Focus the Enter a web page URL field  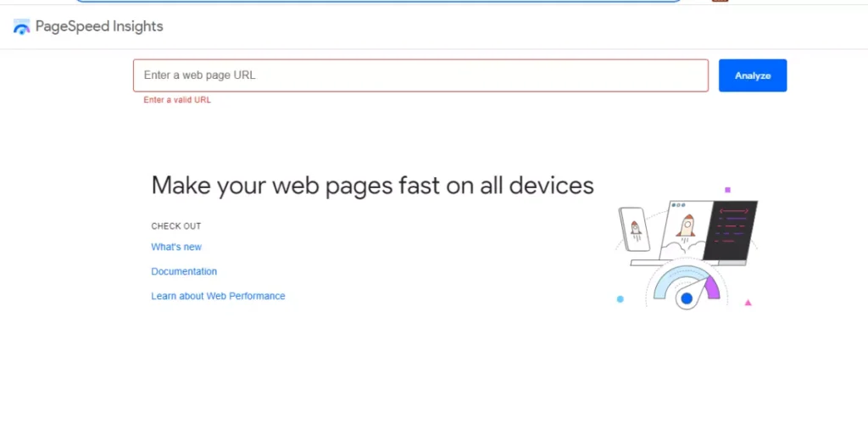pos(420,75)
